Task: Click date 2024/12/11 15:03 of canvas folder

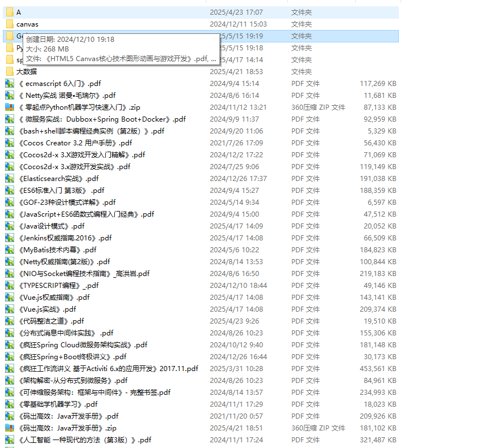Action: (x=238, y=24)
